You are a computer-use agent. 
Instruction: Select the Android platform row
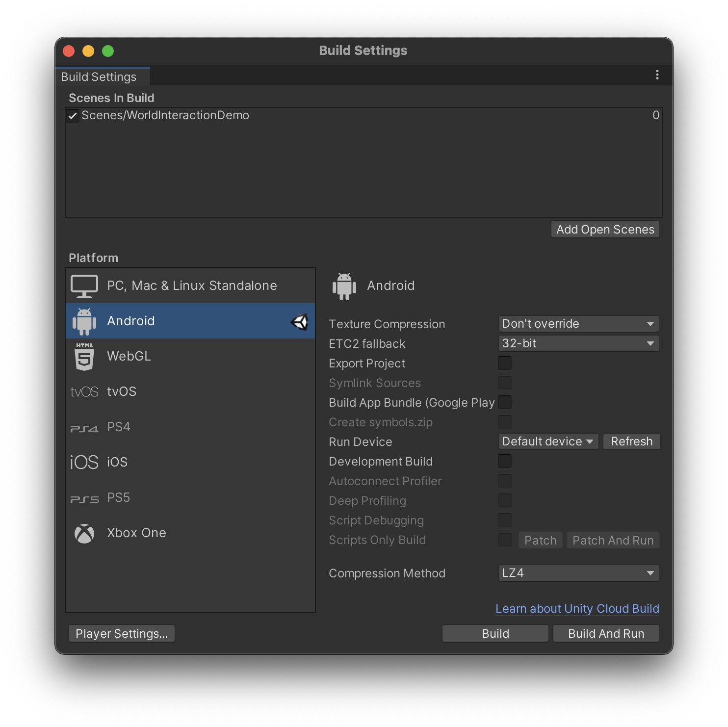[190, 321]
